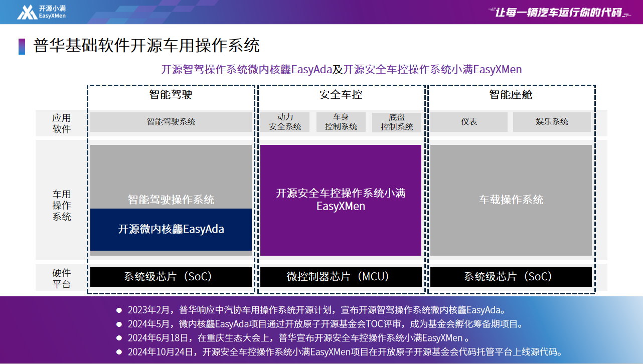Click the 微控制器芯片 (MCU) bar

click(x=341, y=277)
